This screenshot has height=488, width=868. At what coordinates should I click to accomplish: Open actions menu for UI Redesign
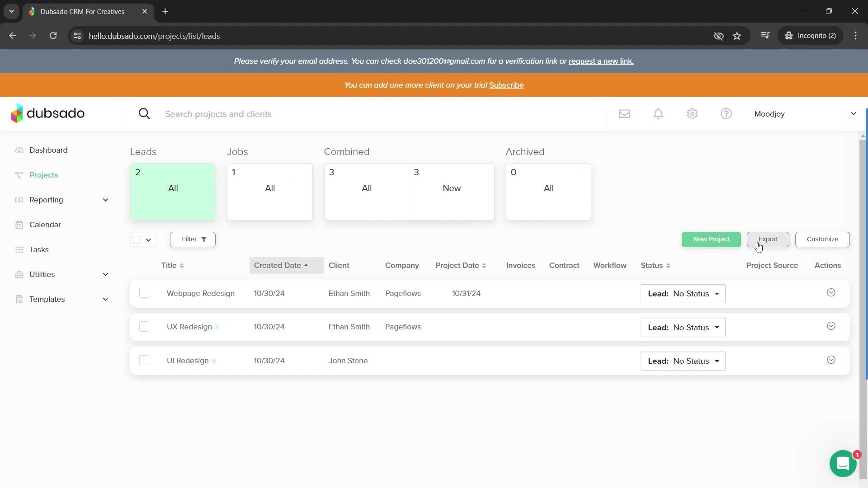point(831,360)
